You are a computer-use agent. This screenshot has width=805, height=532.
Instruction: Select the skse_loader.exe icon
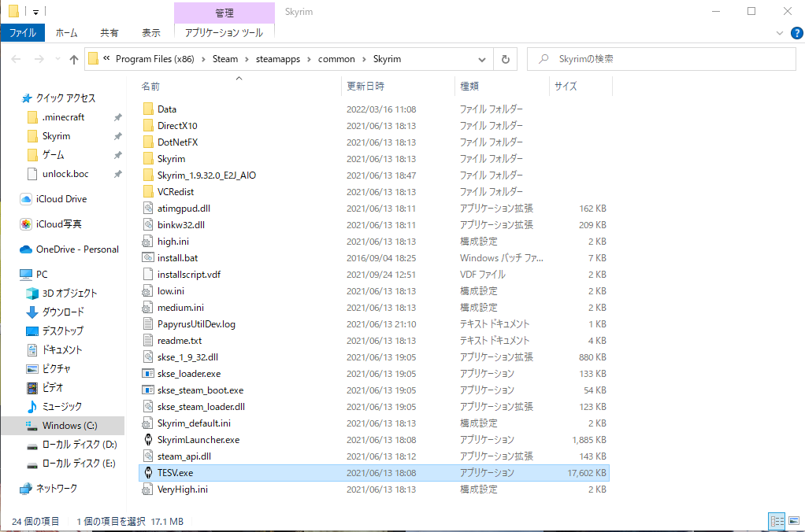coord(148,374)
